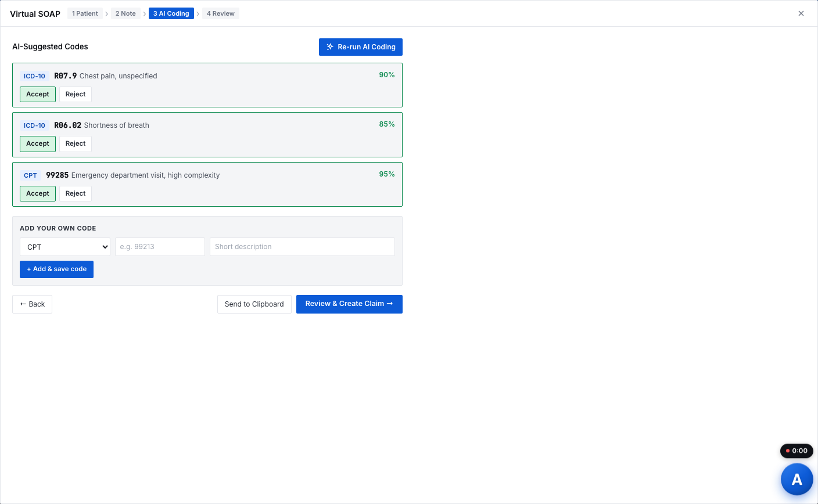Click the 90% confidence value

point(387,75)
